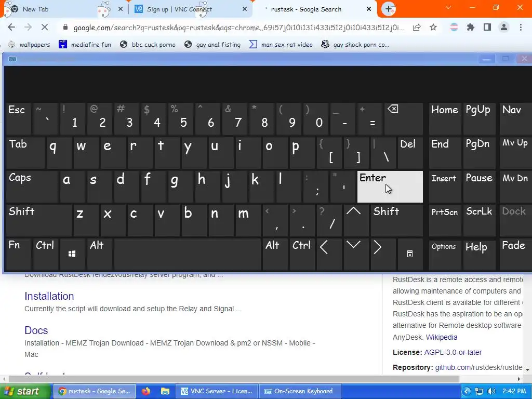Click the Windows logo key on keyboard
The width and height of the screenshot is (532, 399).
(x=72, y=254)
